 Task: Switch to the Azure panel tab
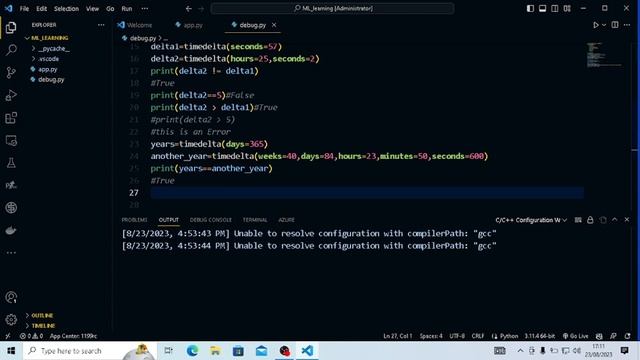[287, 220]
